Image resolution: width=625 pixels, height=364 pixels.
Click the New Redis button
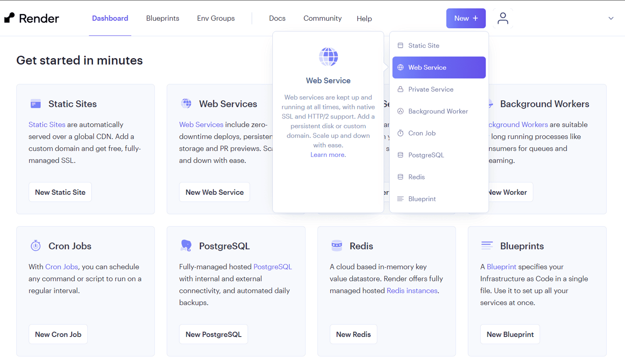(x=353, y=334)
